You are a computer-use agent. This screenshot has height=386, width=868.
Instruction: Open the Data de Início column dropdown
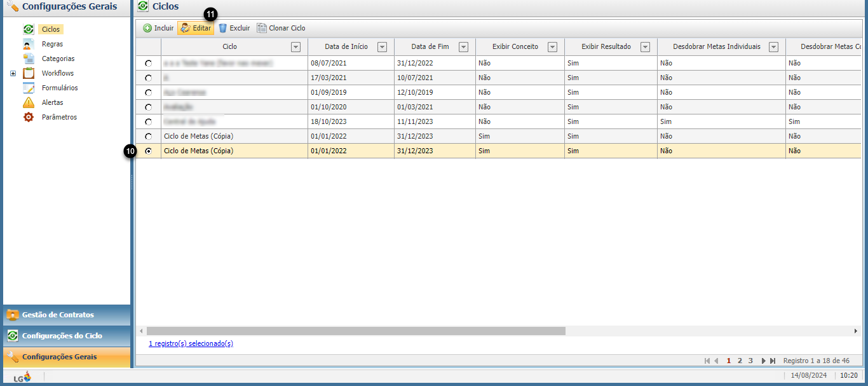[382, 47]
